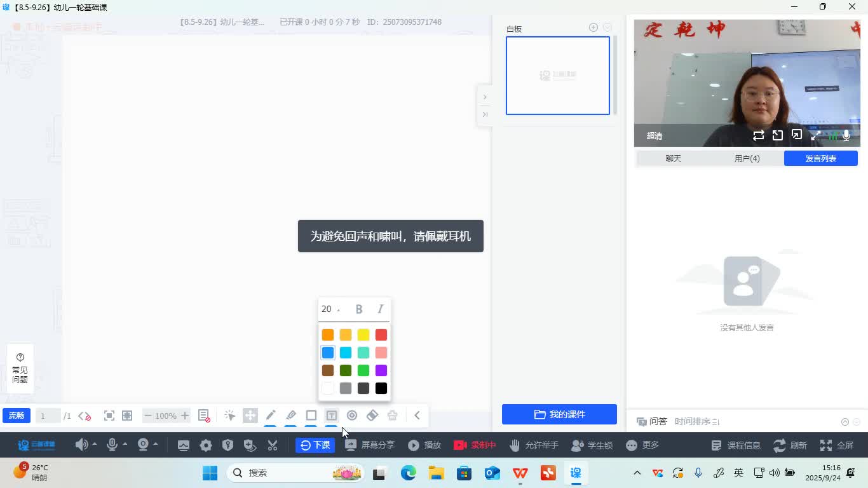This screenshot has width=868, height=488.
Task: Open the screen share (屏幕分享) feature
Action: click(369, 445)
